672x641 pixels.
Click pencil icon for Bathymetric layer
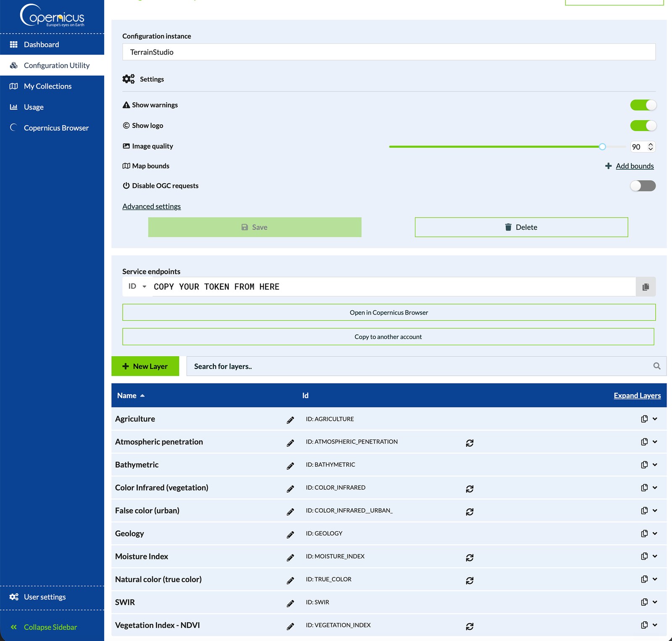coord(290,466)
